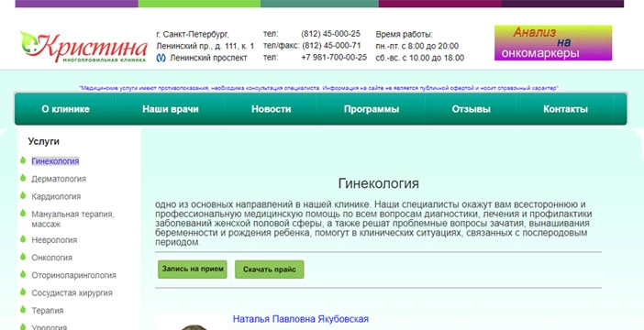Open Сосудистая хирургия service link
The height and width of the screenshot is (330, 644).
(x=72, y=293)
